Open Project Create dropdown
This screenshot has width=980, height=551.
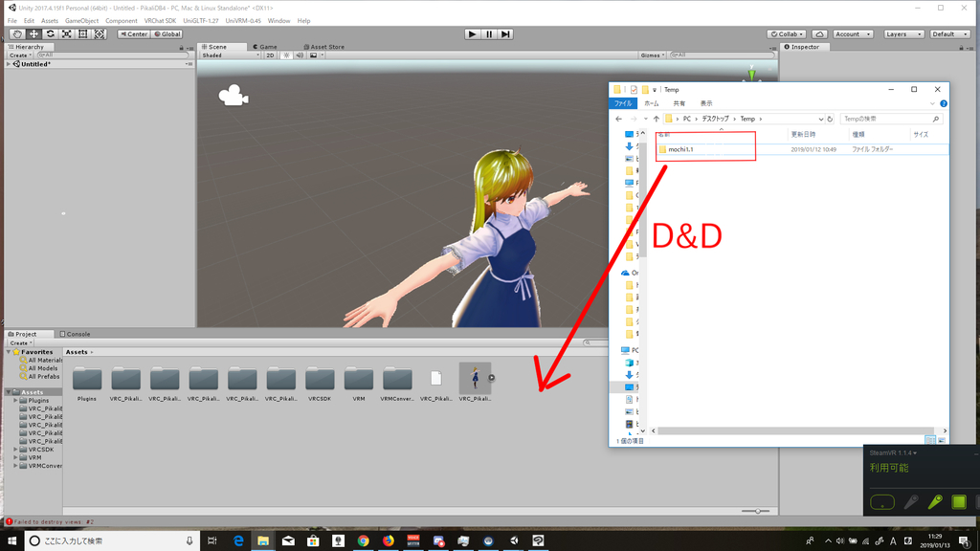(20, 343)
